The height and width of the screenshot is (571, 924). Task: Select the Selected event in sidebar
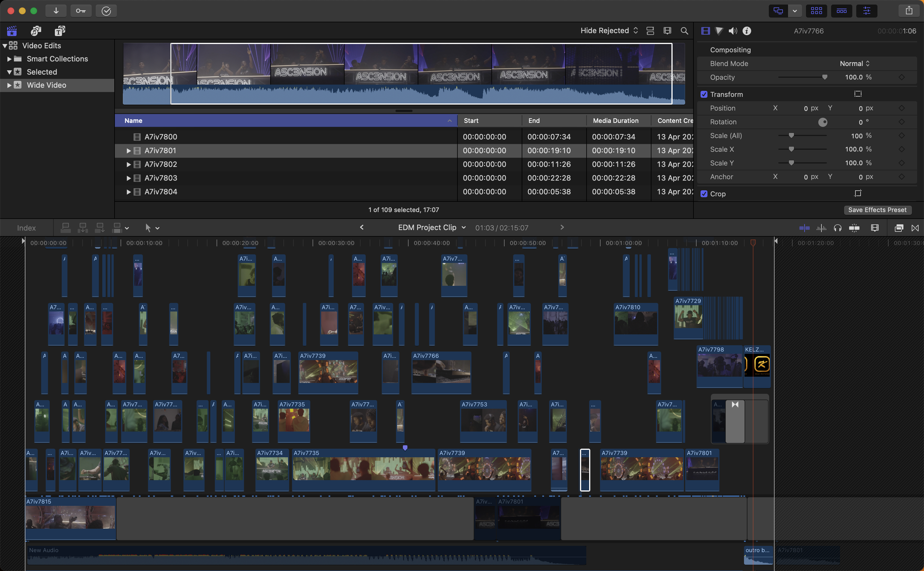(57, 72)
